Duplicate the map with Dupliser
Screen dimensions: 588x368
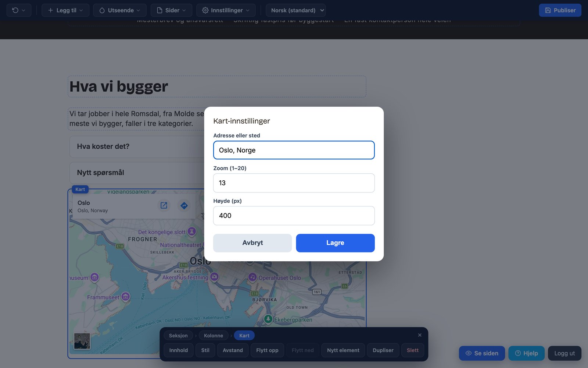[x=383, y=350]
